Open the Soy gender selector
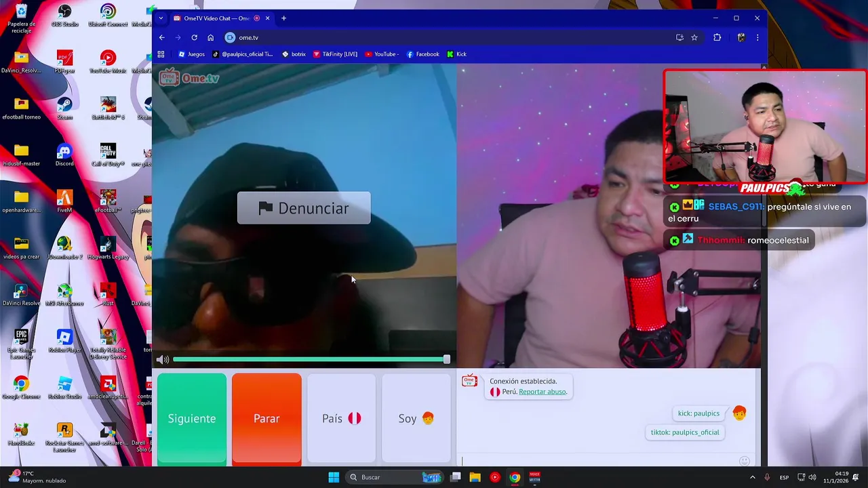 [x=416, y=419]
